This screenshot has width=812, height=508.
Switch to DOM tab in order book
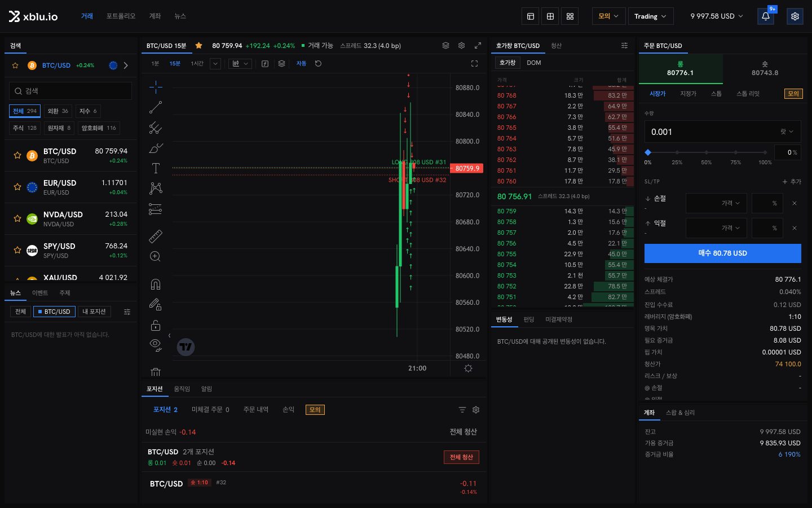click(533, 63)
